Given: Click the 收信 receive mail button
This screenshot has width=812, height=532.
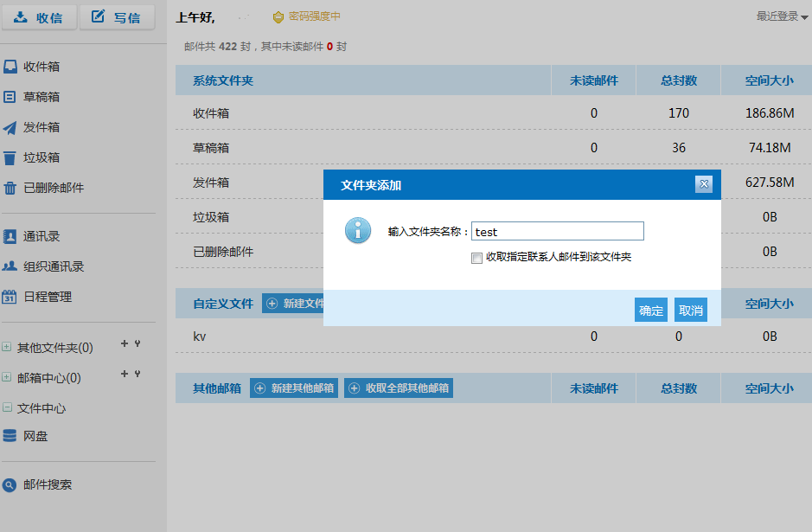Looking at the screenshot, I should tap(39, 17).
